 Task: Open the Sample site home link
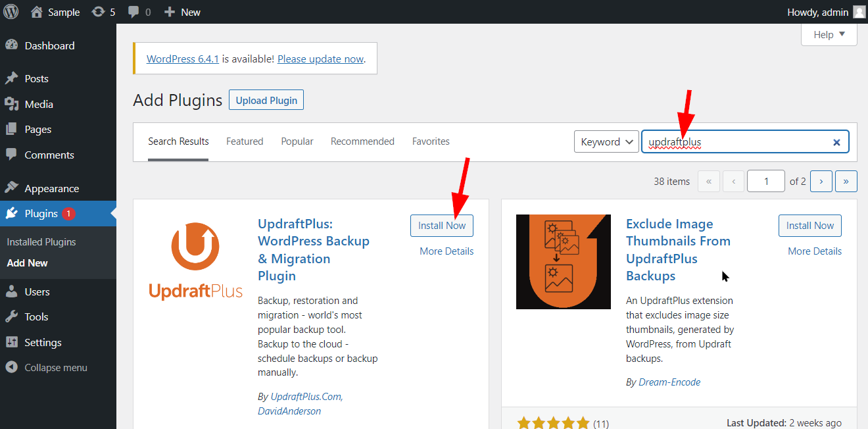pyautogui.click(x=55, y=12)
